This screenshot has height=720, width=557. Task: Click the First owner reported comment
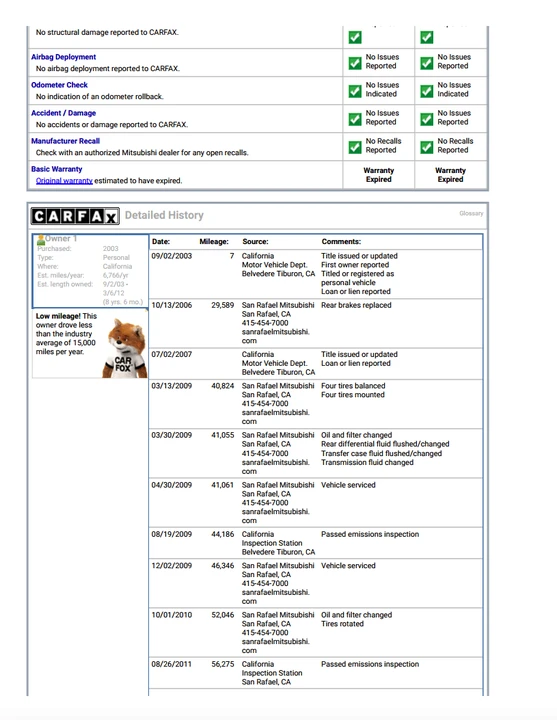click(355, 264)
